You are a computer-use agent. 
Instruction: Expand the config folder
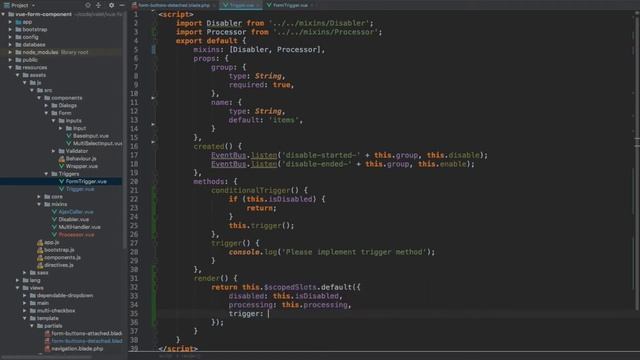pos(10,37)
